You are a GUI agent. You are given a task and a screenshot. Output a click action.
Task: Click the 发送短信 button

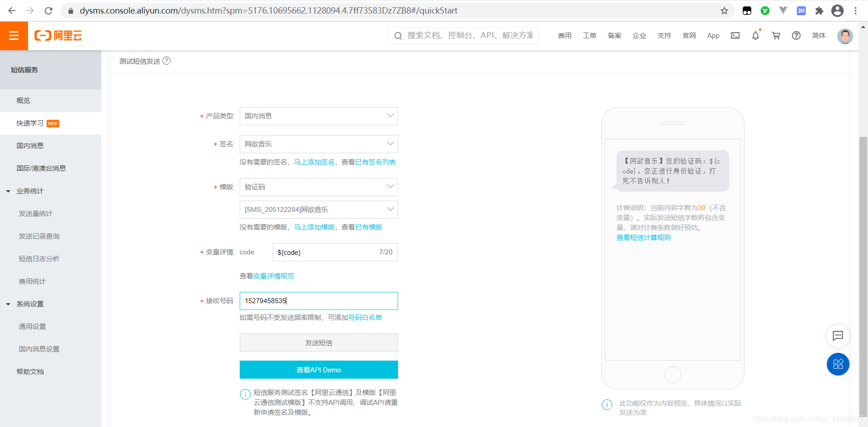click(318, 343)
